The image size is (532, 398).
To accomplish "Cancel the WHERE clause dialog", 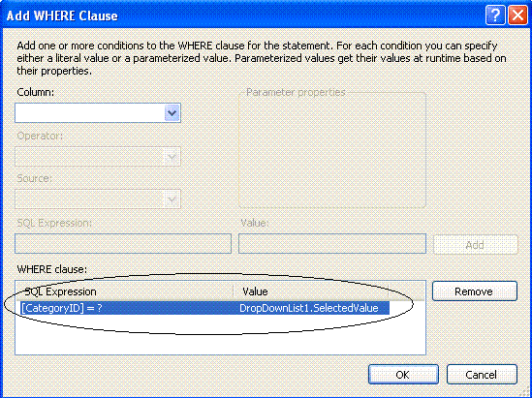I will click(x=482, y=374).
